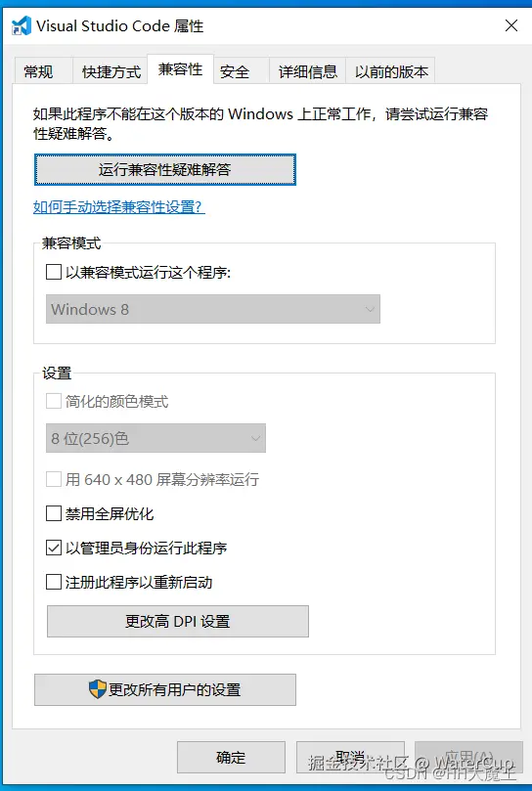Image resolution: width=532 pixels, height=791 pixels.
Task: Expand the 8 位(256)色 color dropdown
Action: 155,438
